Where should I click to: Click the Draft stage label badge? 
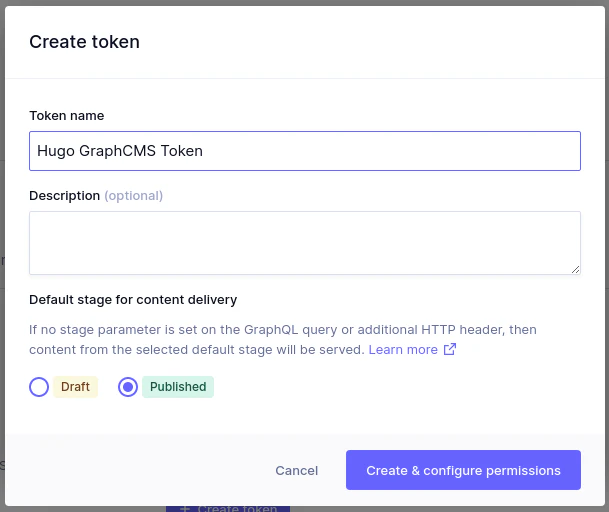pyautogui.click(x=75, y=387)
